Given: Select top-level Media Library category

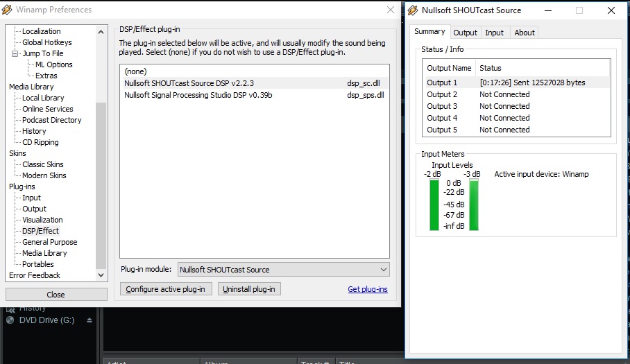Looking at the screenshot, I should coord(31,87).
